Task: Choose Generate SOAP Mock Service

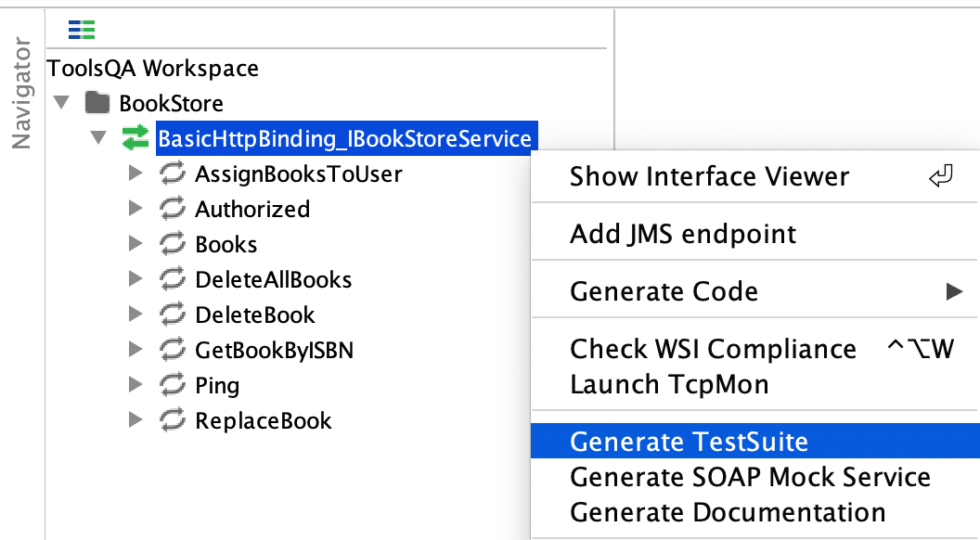Action: [755, 477]
